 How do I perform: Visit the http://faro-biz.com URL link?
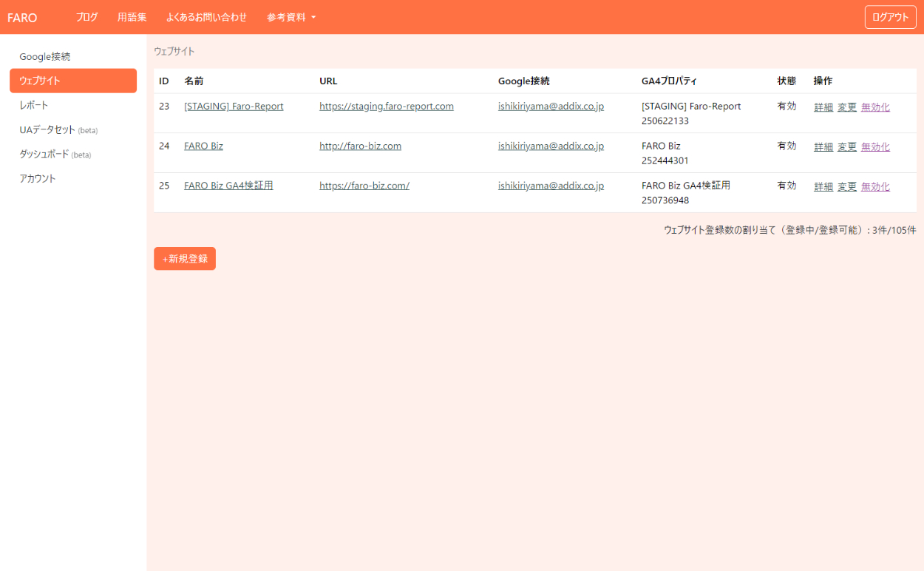(x=360, y=146)
